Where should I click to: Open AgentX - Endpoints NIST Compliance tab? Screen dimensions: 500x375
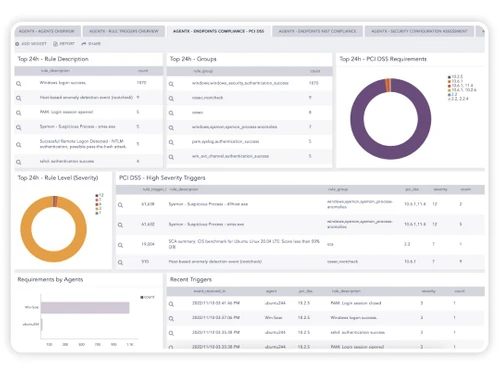coord(317,31)
